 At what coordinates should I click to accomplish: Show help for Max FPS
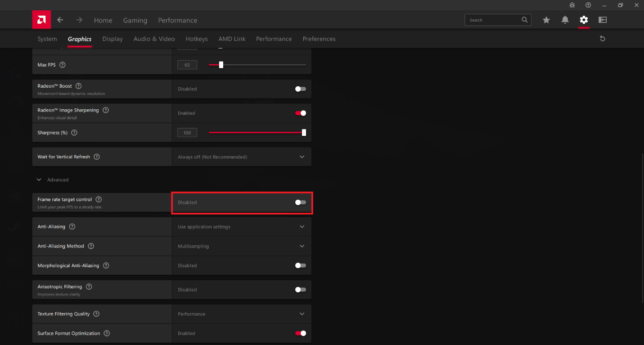pyautogui.click(x=63, y=65)
